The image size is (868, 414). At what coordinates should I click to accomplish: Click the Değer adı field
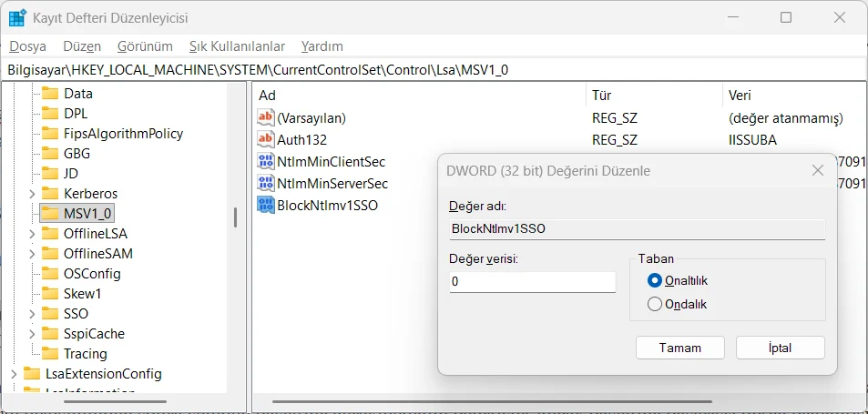point(638,228)
